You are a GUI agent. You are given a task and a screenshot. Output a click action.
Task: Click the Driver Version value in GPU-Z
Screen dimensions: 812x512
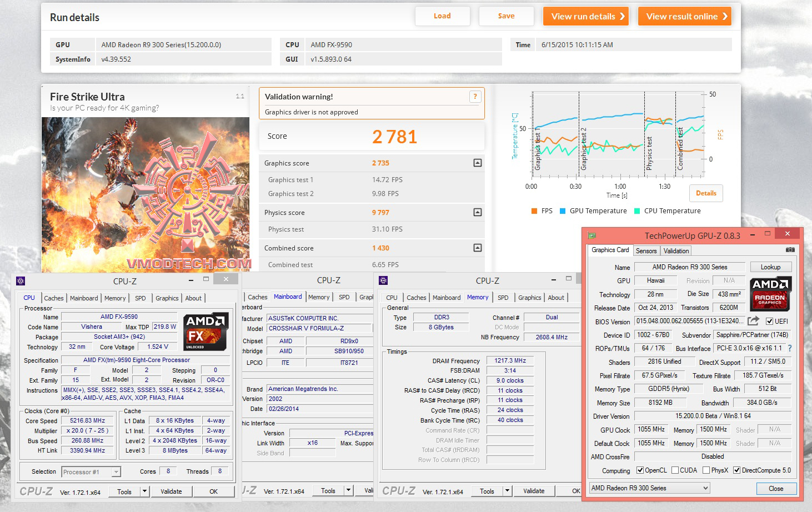[713, 416]
